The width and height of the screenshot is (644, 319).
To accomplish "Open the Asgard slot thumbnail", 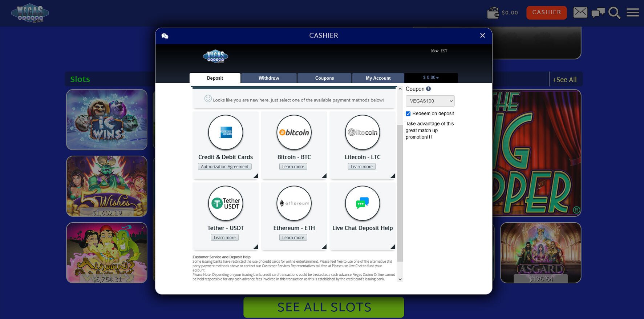I will click(540, 253).
